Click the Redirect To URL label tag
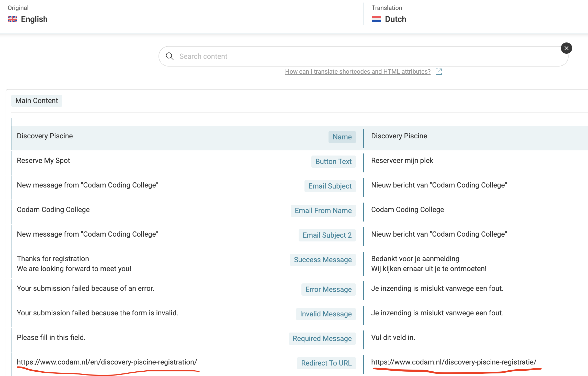 coord(326,363)
